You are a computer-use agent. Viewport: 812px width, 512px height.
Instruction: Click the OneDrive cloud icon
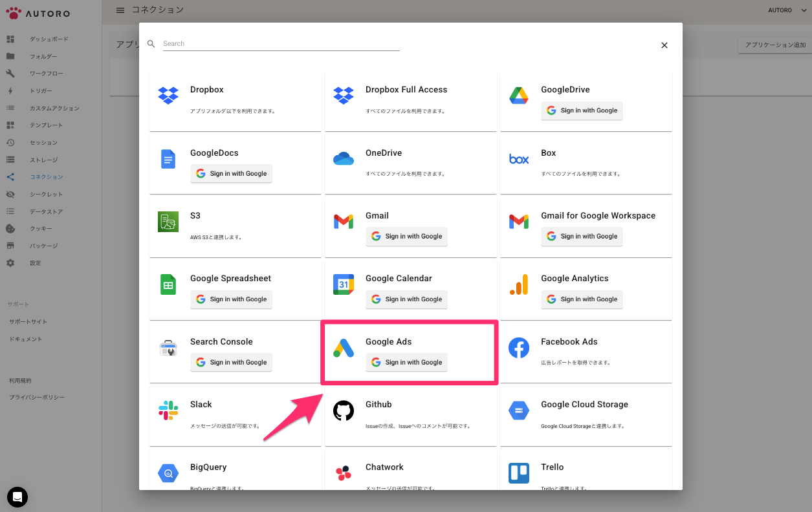344,158
